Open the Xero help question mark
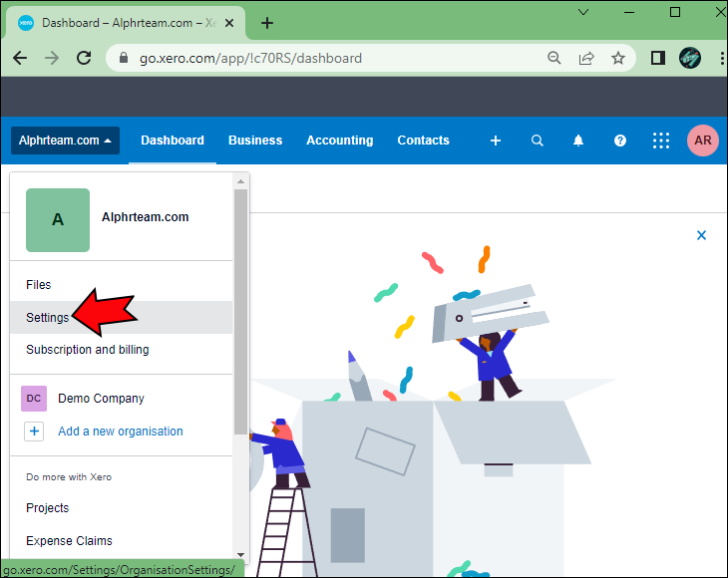This screenshot has height=578, width=728. pos(620,141)
